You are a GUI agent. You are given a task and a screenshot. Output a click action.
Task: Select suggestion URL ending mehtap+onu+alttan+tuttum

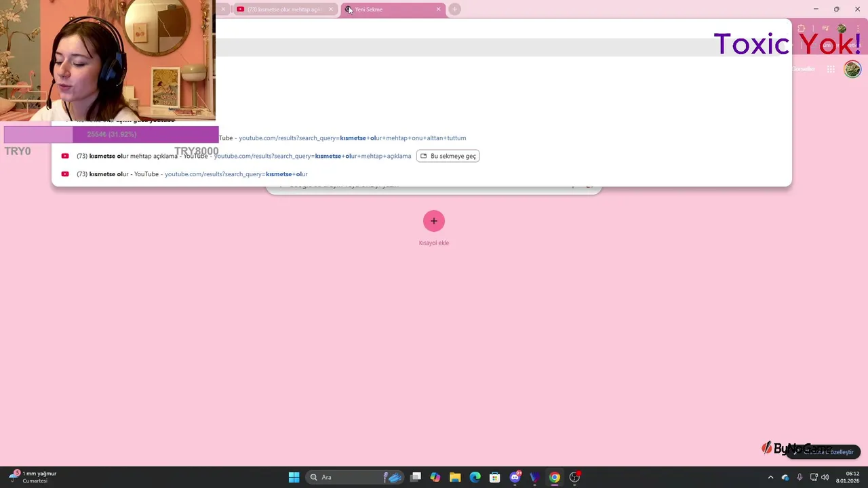(x=422, y=138)
